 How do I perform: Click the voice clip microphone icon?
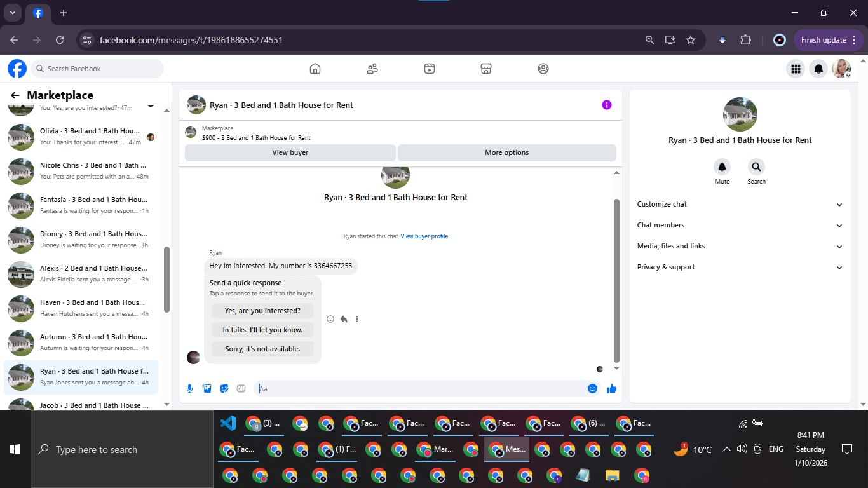point(189,388)
